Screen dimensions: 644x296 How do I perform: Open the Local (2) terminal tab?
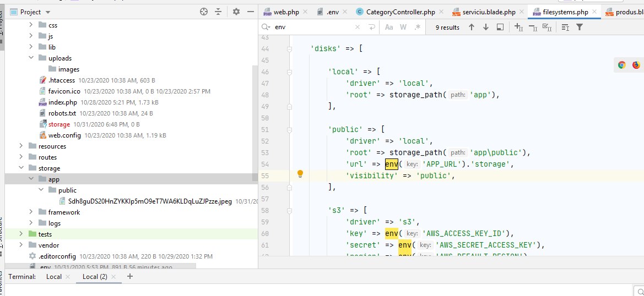tap(95, 277)
